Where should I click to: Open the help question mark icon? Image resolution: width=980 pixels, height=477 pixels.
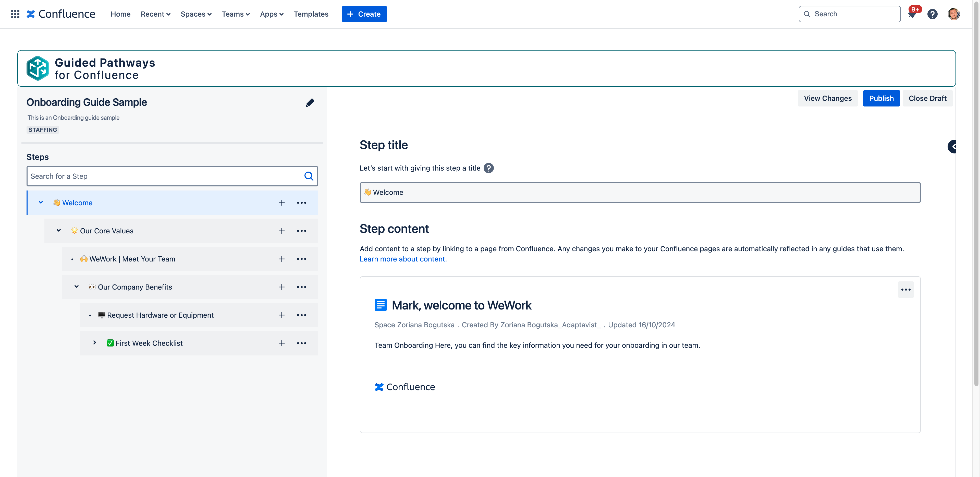[x=932, y=14]
